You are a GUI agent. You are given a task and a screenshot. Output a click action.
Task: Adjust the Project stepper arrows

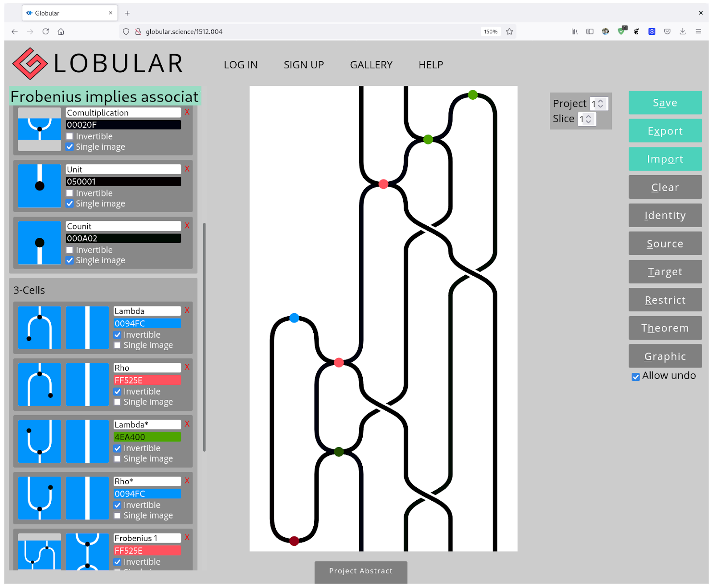click(600, 103)
